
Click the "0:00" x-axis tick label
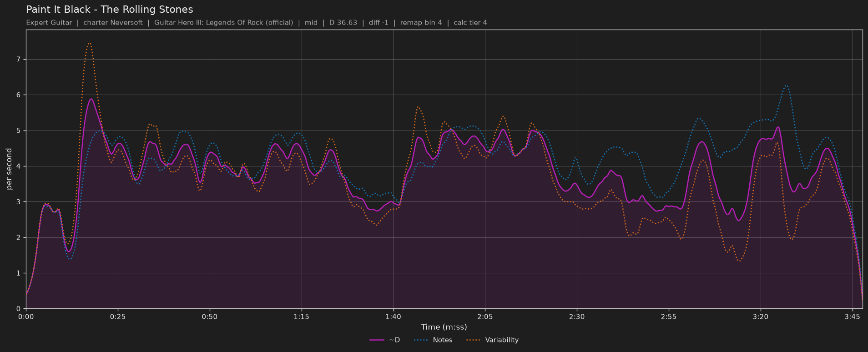pos(26,317)
